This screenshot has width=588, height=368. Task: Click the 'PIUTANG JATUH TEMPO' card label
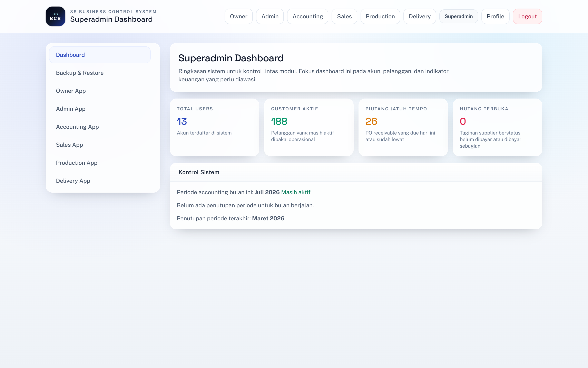coord(396,109)
